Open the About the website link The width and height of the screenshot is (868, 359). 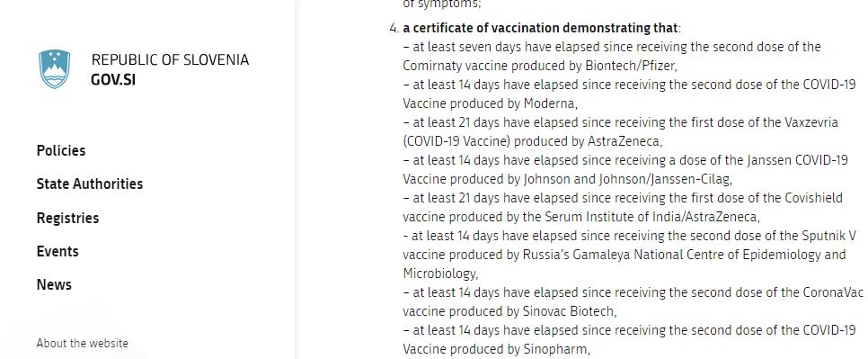coord(82,343)
